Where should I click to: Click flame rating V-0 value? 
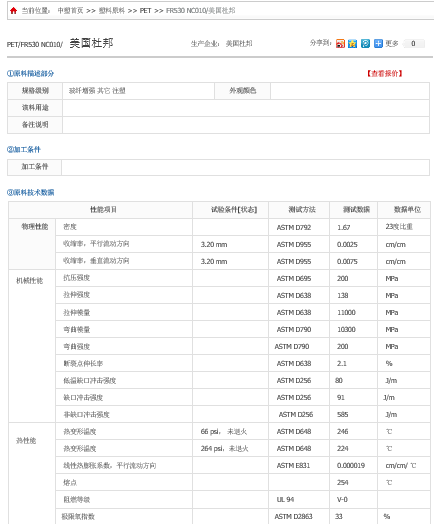pyautogui.click(x=342, y=500)
